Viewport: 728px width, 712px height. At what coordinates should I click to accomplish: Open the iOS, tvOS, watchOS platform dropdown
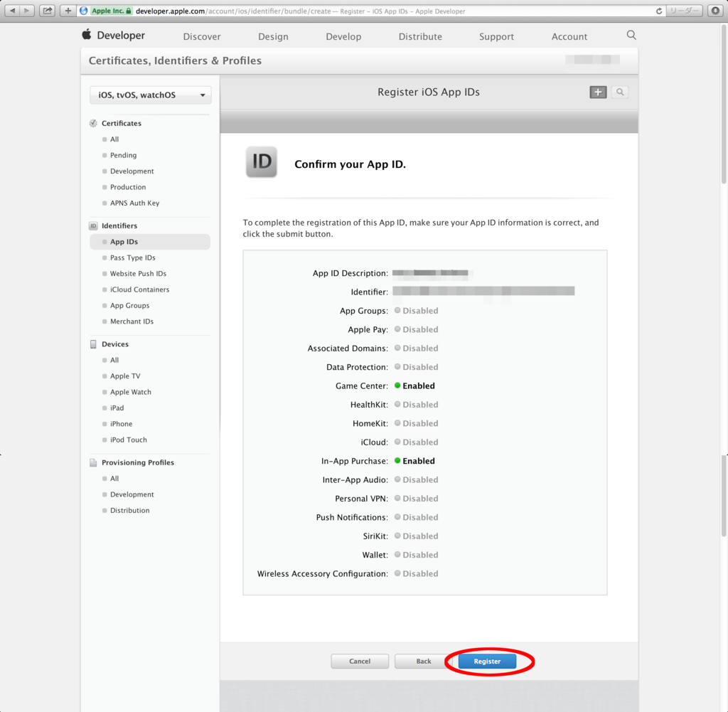click(151, 95)
